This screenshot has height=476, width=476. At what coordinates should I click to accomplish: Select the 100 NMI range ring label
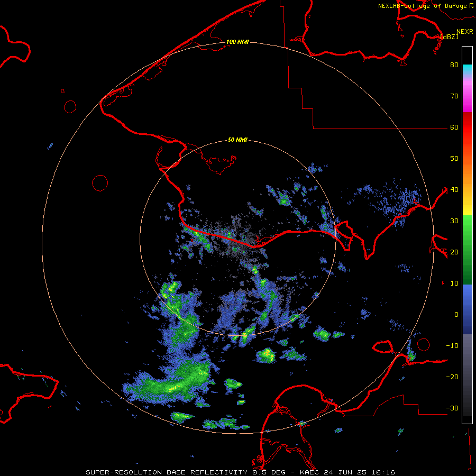237,42
